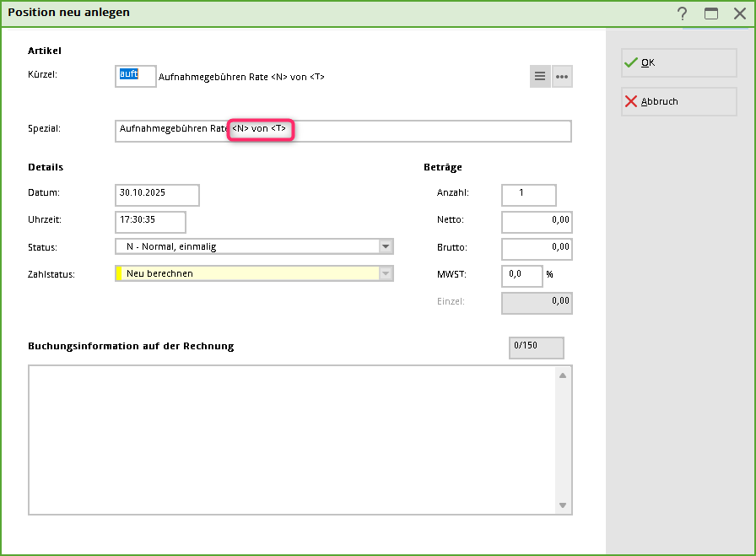Click the yellow Zahlstatus color marker
The width and height of the screenshot is (756, 556).
click(119, 274)
